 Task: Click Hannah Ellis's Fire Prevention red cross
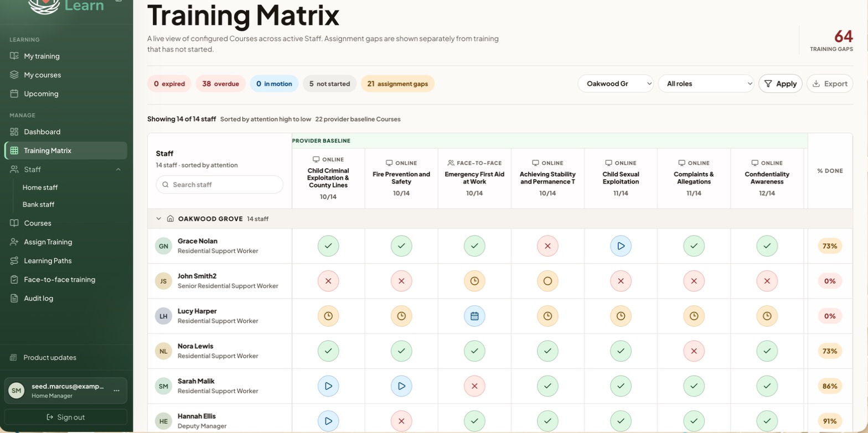coord(401,421)
